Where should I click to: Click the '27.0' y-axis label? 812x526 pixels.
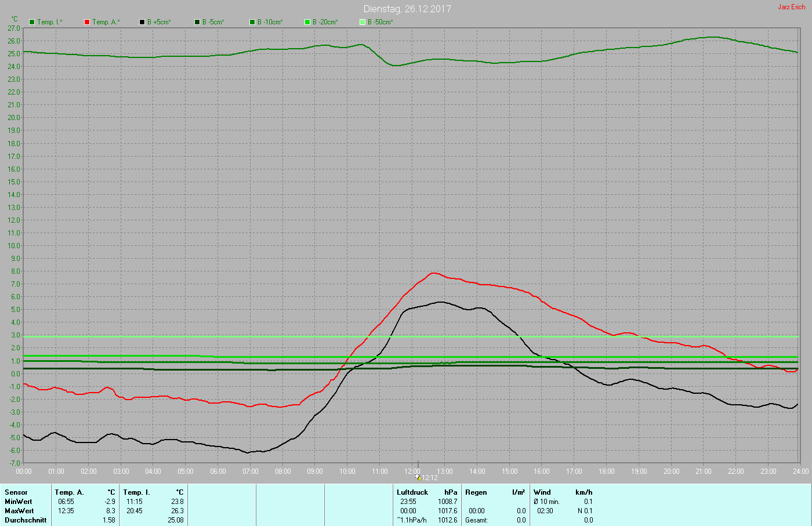[14, 28]
